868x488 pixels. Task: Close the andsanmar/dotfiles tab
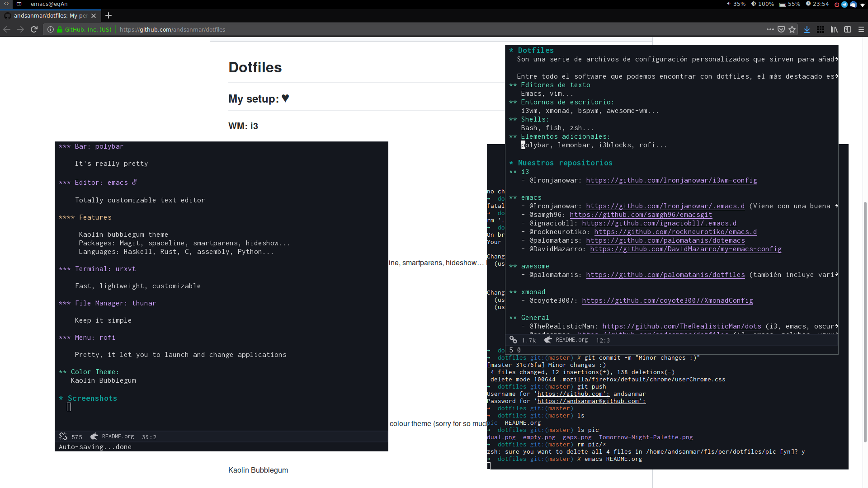point(94,16)
